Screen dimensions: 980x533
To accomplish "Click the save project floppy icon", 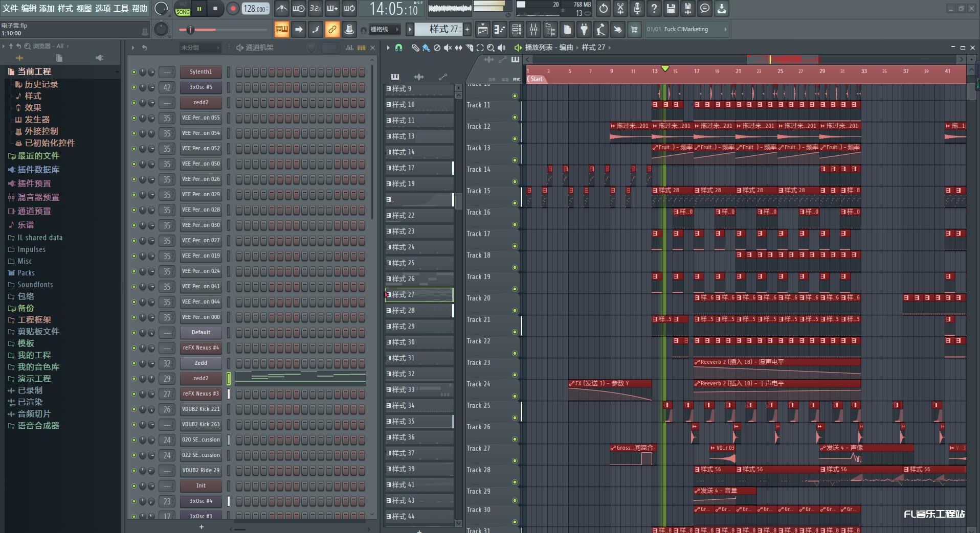I will click(671, 8).
